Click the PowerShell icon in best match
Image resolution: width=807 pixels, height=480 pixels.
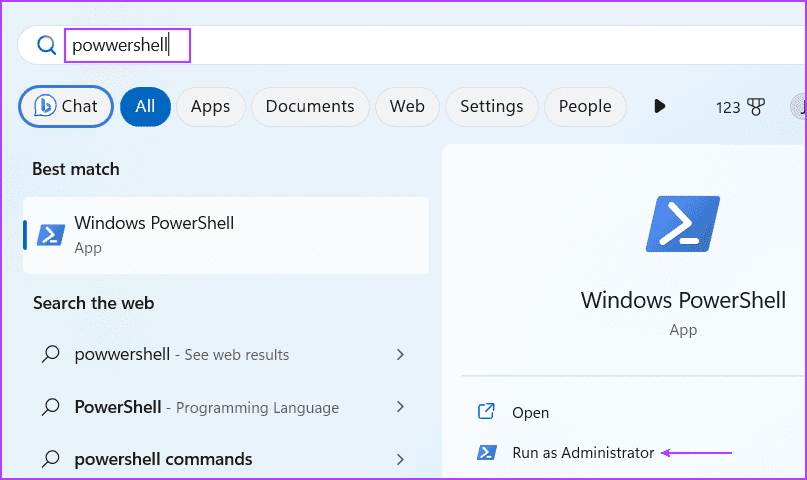tap(50, 235)
